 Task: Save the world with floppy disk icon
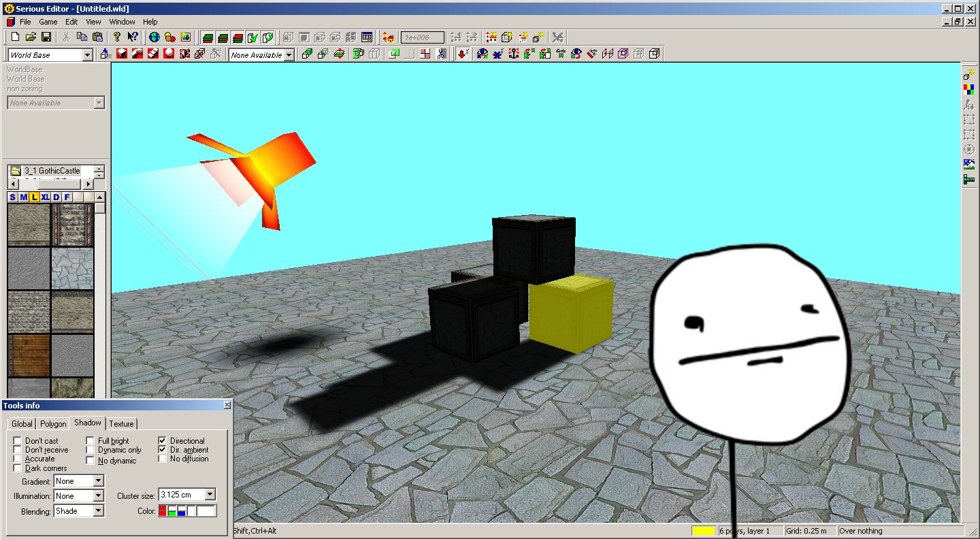[x=46, y=37]
